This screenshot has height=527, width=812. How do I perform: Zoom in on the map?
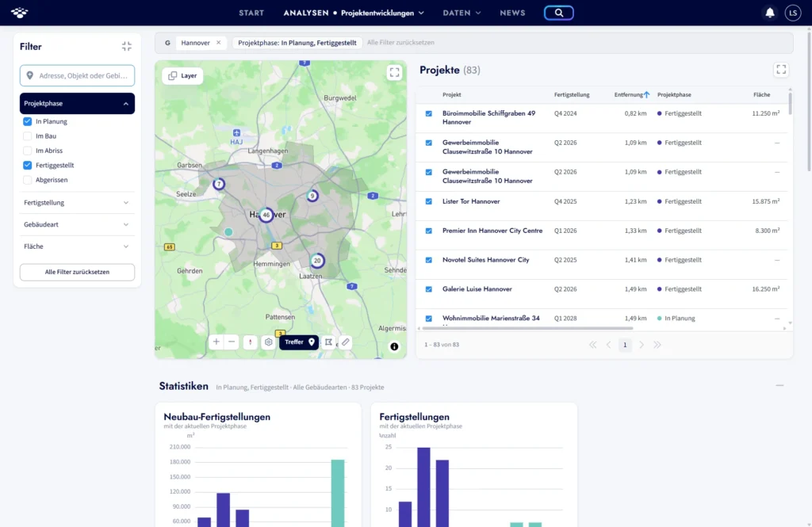[x=216, y=342]
